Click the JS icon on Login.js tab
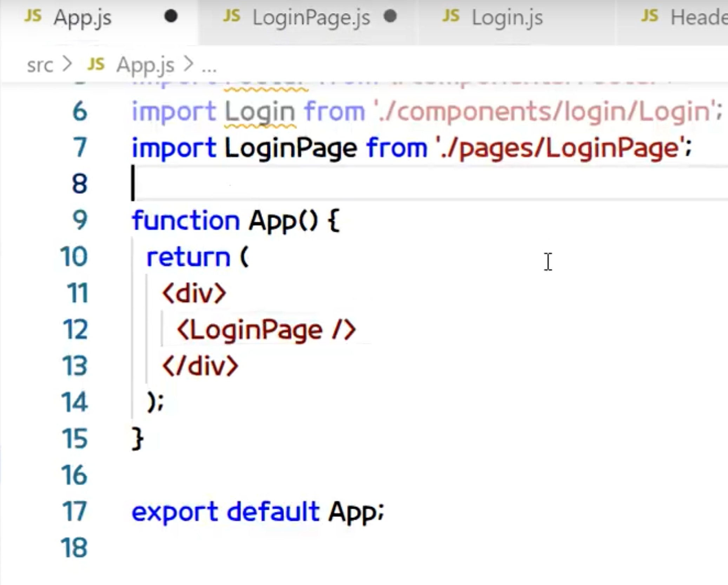The width and height of the screenshot is (728, 585). (451, 16)
